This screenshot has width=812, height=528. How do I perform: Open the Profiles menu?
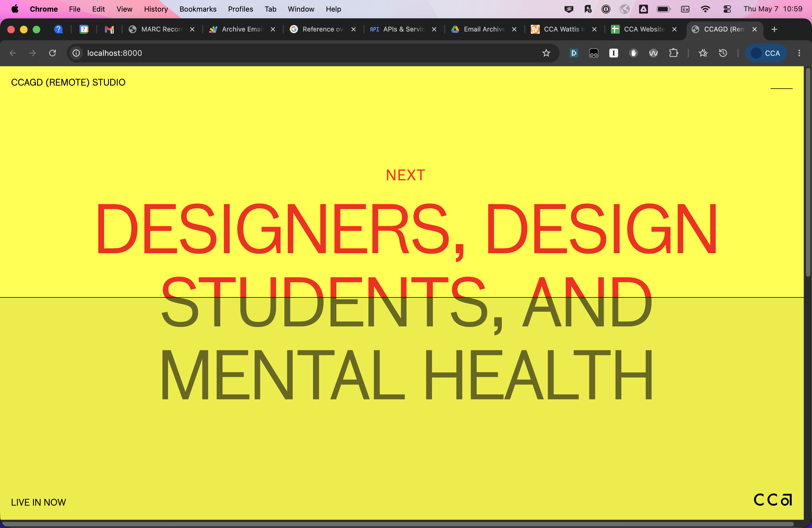click(241, 9)
